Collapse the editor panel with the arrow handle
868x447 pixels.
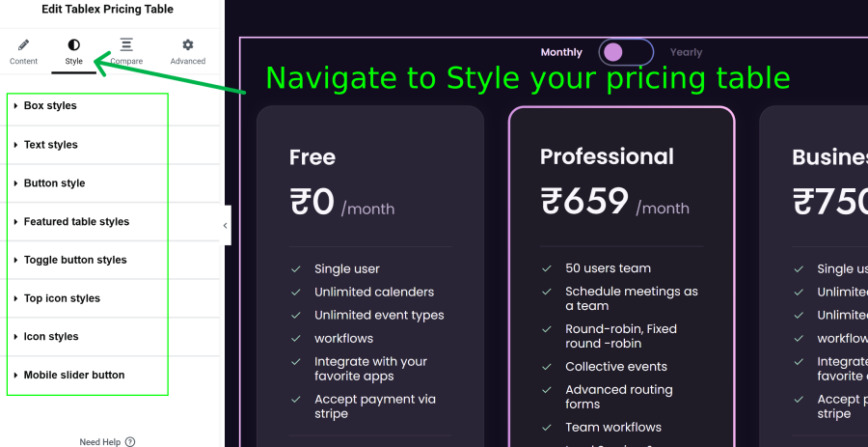pyautogui.click(x=226, y=226)
